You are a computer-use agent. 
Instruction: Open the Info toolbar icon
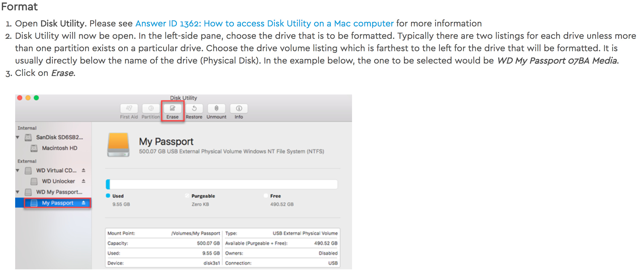239,109
